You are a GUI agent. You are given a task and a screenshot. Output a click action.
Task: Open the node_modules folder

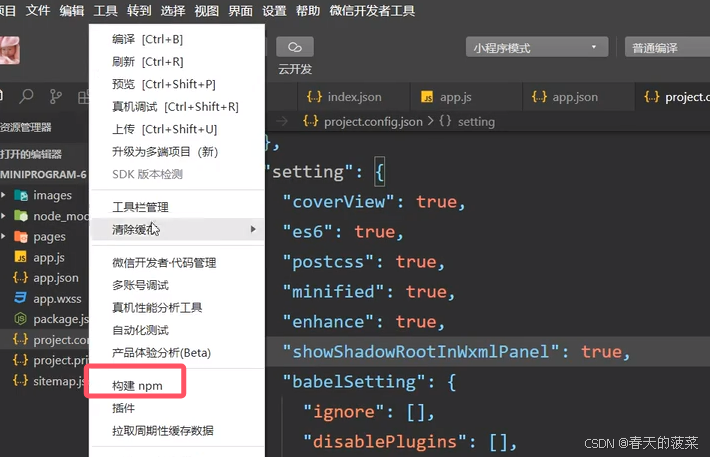(x=44, y=216)
